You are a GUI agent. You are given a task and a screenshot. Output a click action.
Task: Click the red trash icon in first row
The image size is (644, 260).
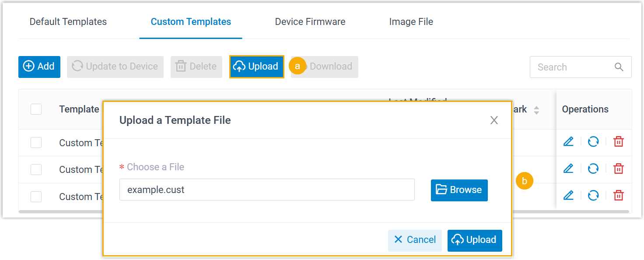pyautogui.click(x=619, y=142)
